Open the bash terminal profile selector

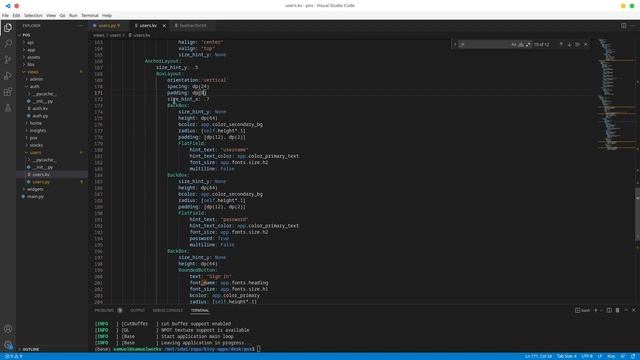tap(583, 310)
